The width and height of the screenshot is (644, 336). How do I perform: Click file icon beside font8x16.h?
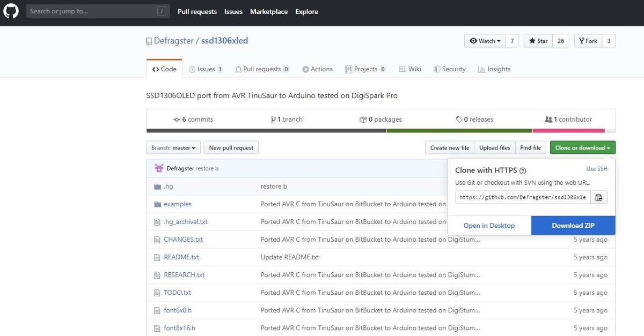coord(157,328)
